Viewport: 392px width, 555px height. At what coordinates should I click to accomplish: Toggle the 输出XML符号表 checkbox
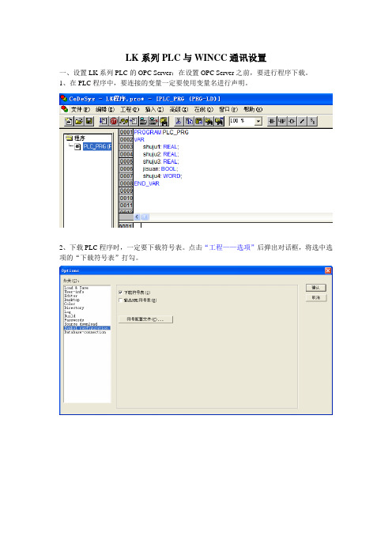(120, 300)
